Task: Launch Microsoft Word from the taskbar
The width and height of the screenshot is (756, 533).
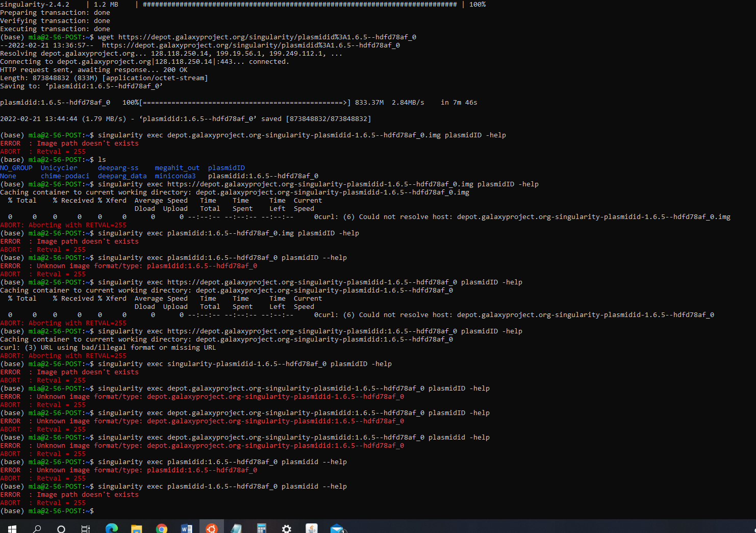Action: tap(186, 528)
